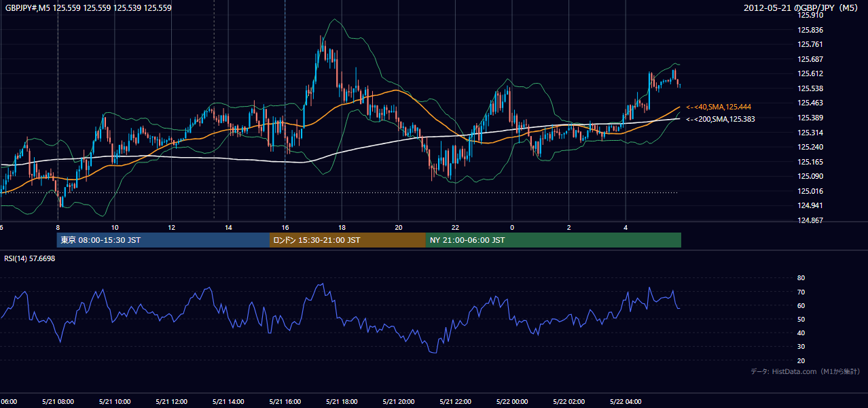Click price level 125.389 on the axis
Screen dimensions: 868x408
(x=810, y=118)
